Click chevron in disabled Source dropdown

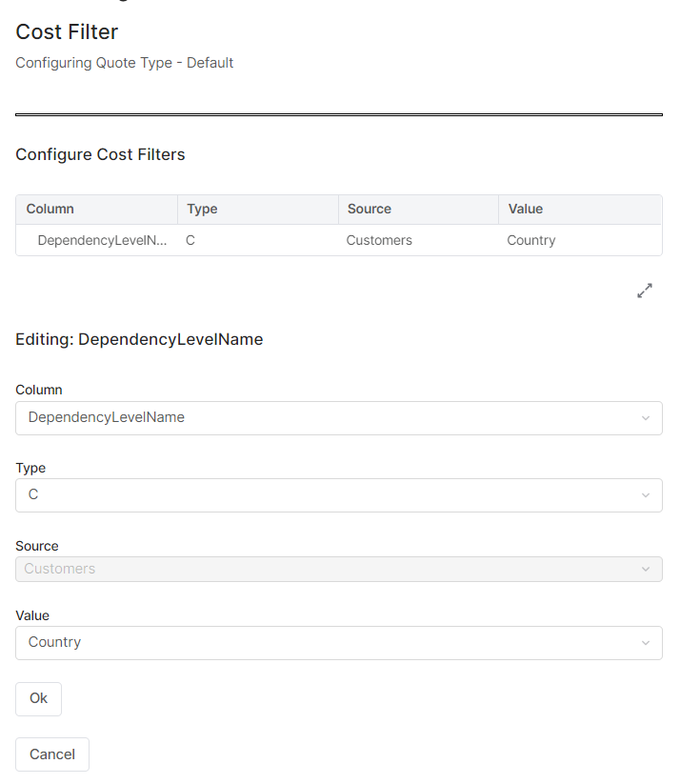[x=645, y=570]
